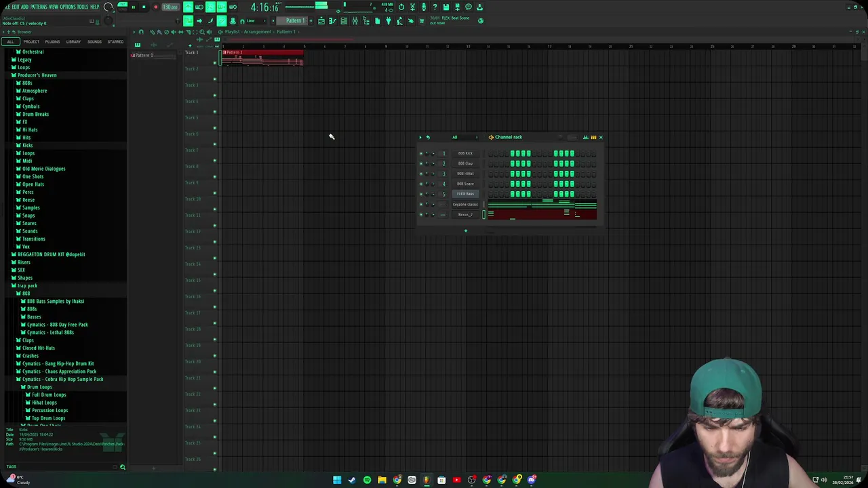Click Pattern 1 clip on Track 1
The width and height of the screenshot is (868, 488).
pyautogui.click(x=262, y=58)
